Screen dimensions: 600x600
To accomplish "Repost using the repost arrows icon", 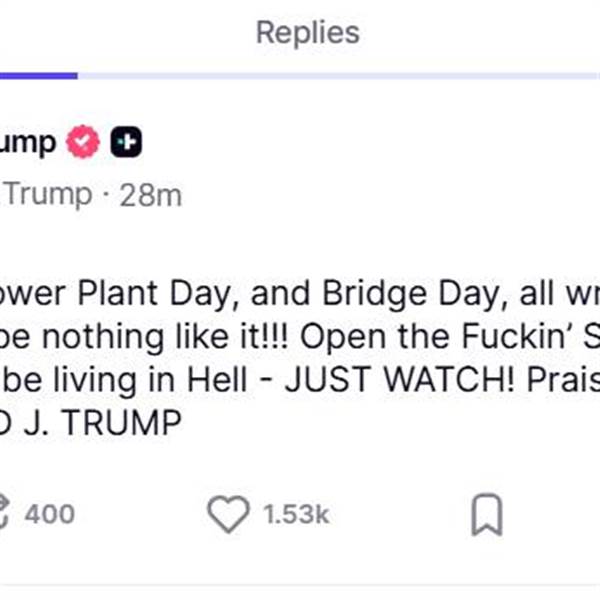I will (x=7, y=515).
